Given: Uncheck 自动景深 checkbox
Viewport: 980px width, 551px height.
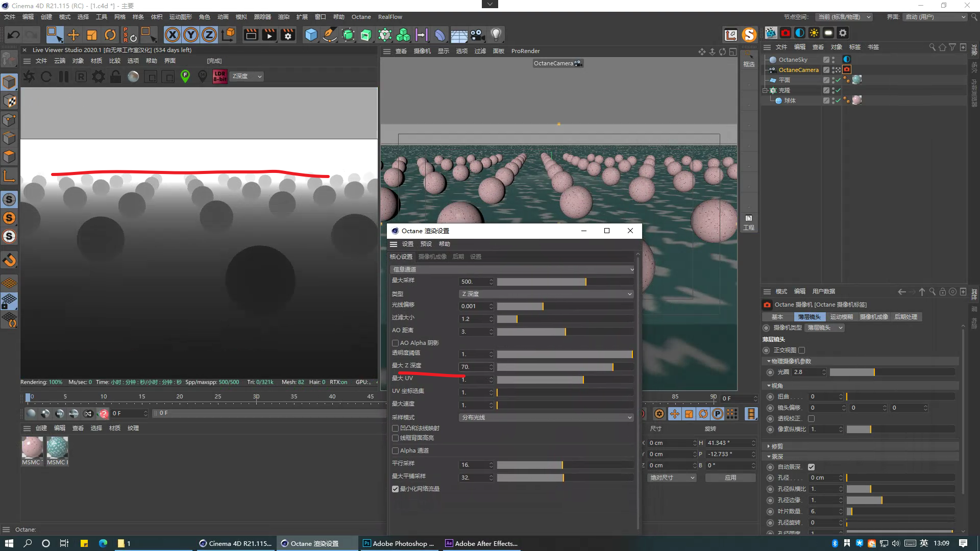Looking at the screenshot, I should [x=812, y=467].
